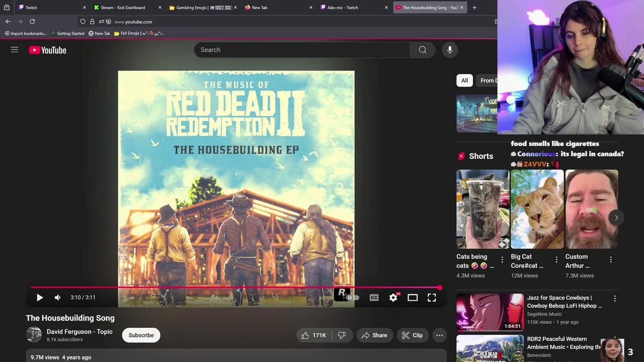
Task: Dislike the video with thumbs down
Action: tap(342, 335)
